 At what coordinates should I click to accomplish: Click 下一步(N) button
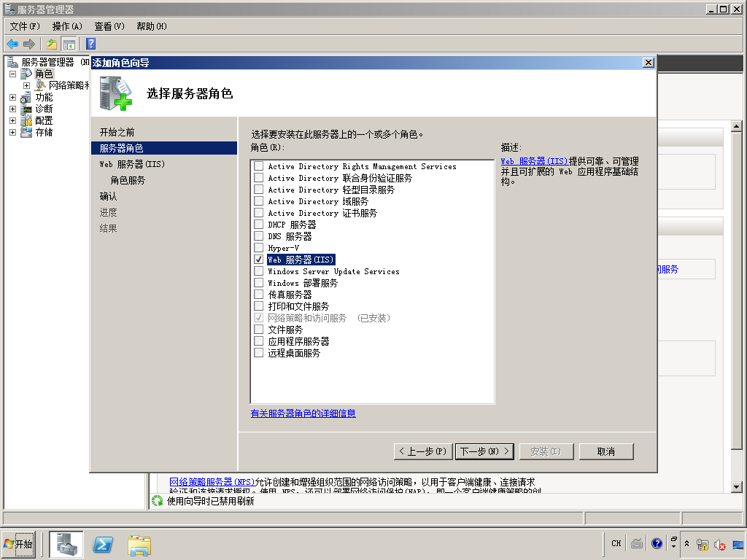click(x=484, y=451)
